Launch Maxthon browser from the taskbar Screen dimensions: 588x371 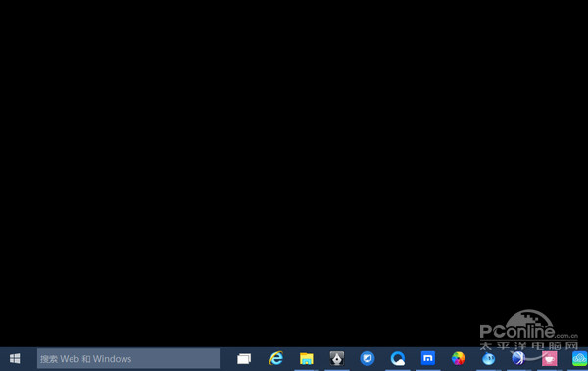point(428,358)
